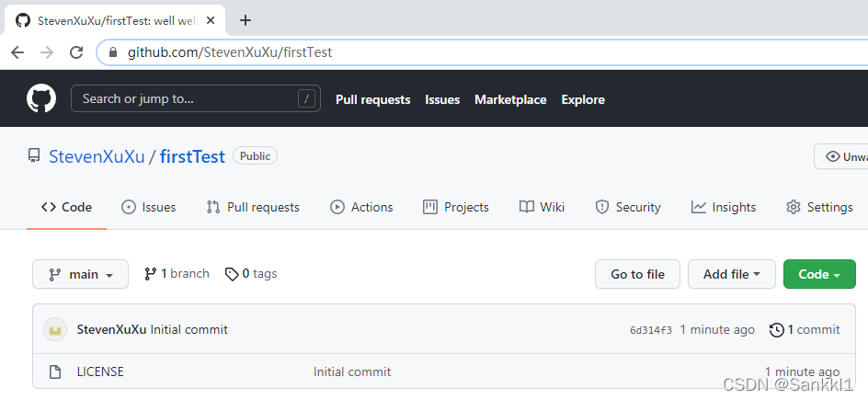Click the browser back arrow
Viewport: 868px width, 400px height.
click(17, 52)
